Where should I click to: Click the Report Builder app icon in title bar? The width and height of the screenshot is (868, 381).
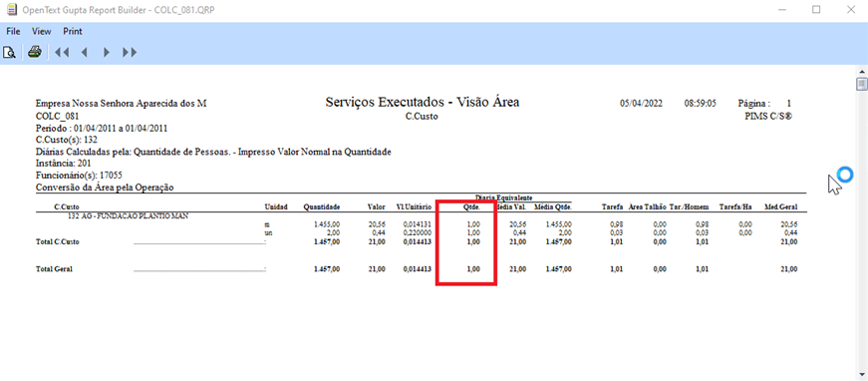11,10
